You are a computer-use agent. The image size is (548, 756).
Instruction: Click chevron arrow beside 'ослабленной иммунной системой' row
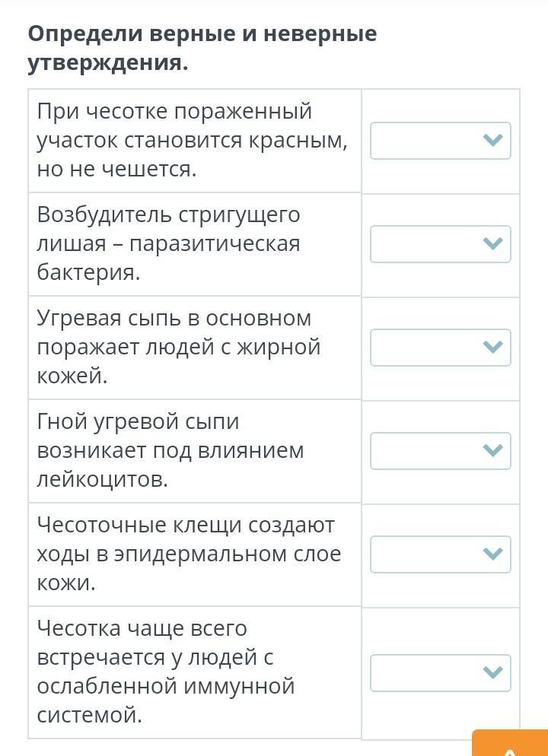coord(493,673)
